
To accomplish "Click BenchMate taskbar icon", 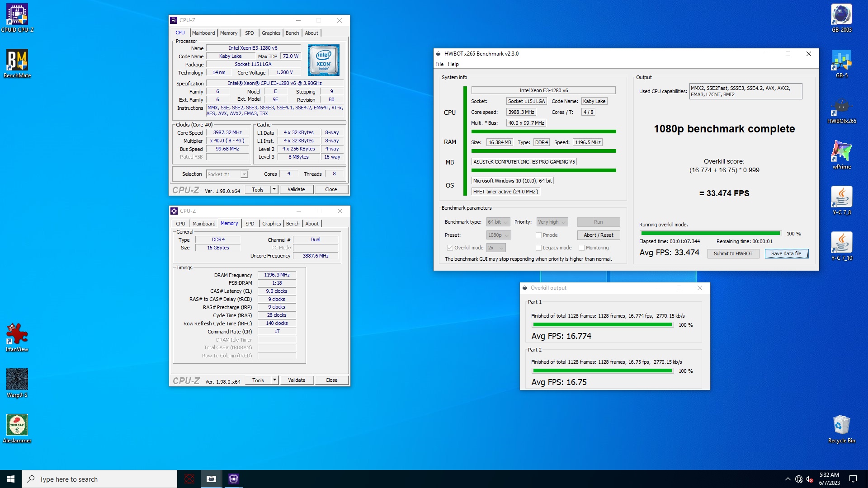I will (189, 479).
